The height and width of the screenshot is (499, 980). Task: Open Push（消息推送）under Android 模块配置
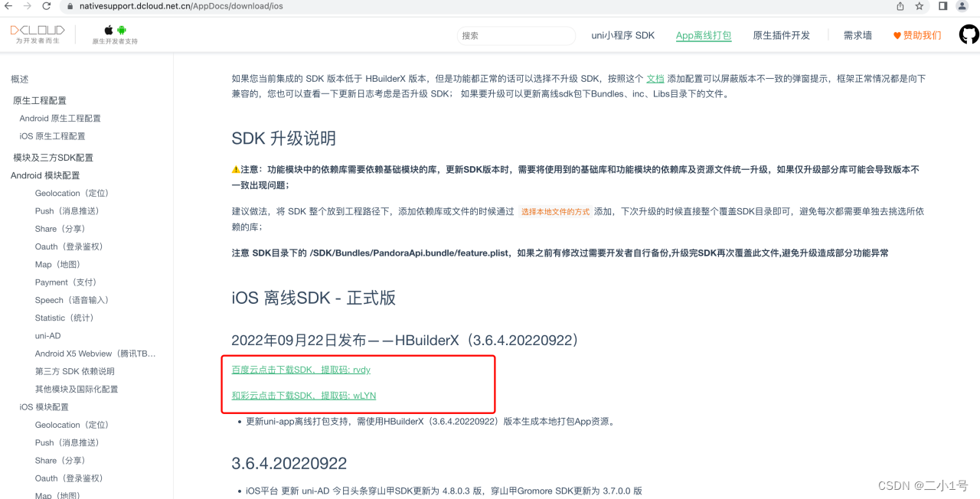(67, 210)
